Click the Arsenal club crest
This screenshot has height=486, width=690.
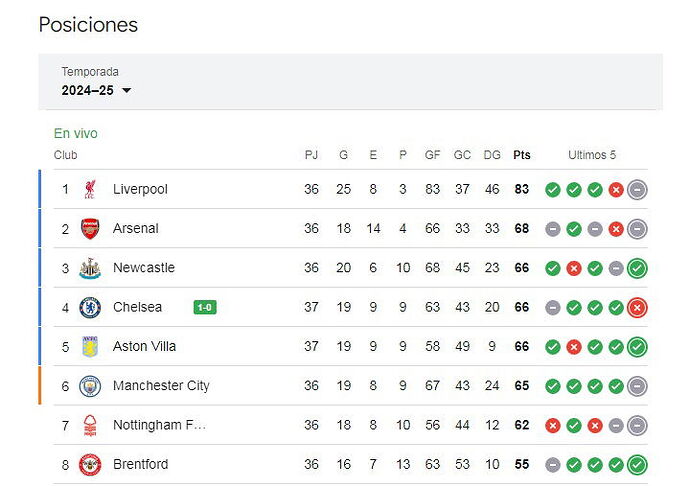click(x=90, y=228)
